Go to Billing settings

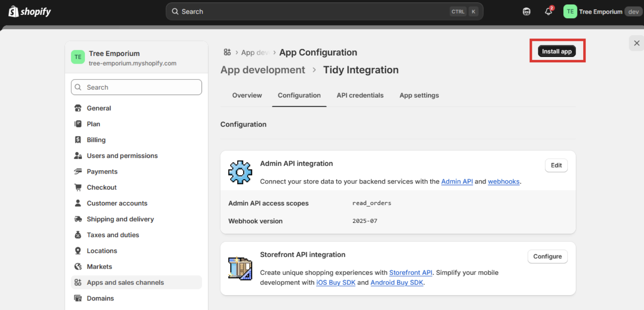point(137,140)
